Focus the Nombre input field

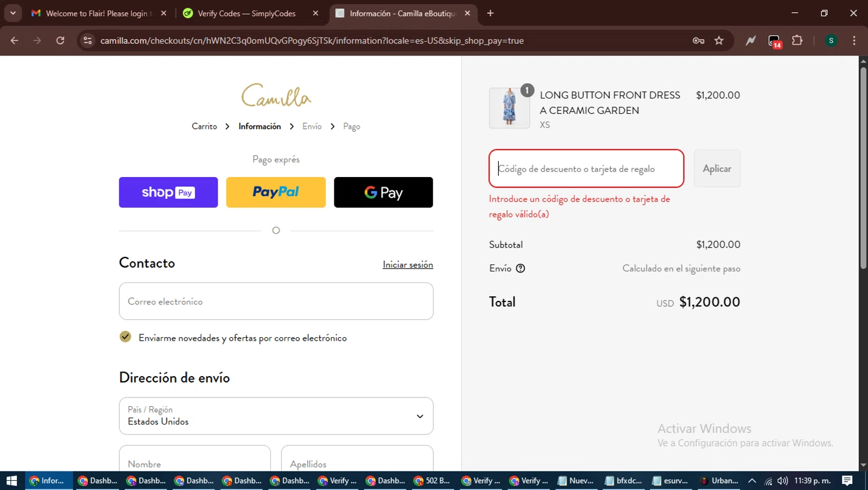point(195,460)
